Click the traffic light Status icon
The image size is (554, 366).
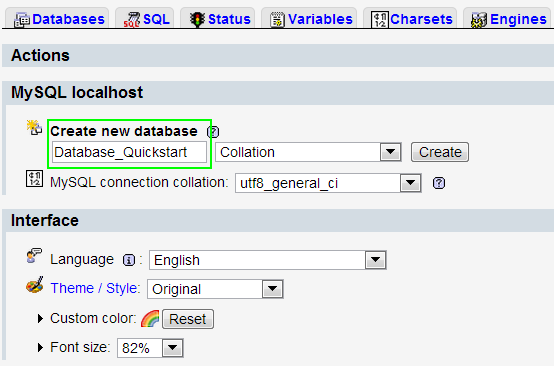pos(197,19)
